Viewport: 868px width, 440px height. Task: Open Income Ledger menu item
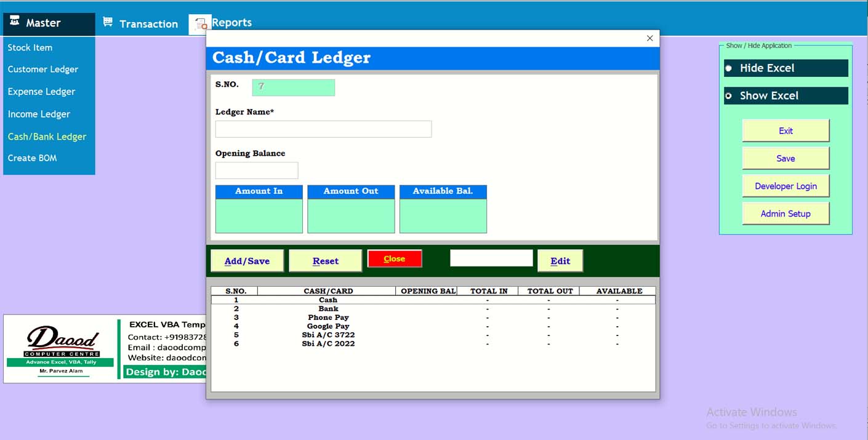click(39, 114)
